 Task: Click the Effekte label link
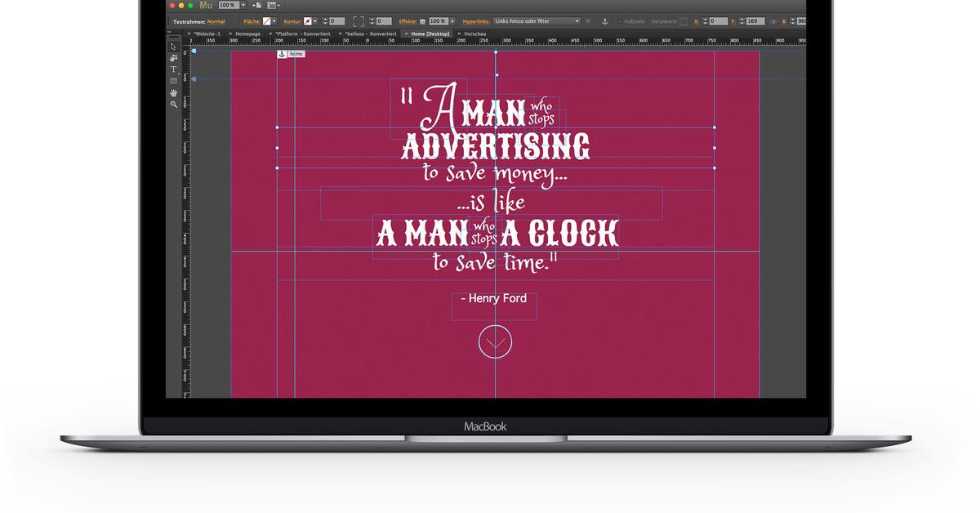(x=408, y=21)
